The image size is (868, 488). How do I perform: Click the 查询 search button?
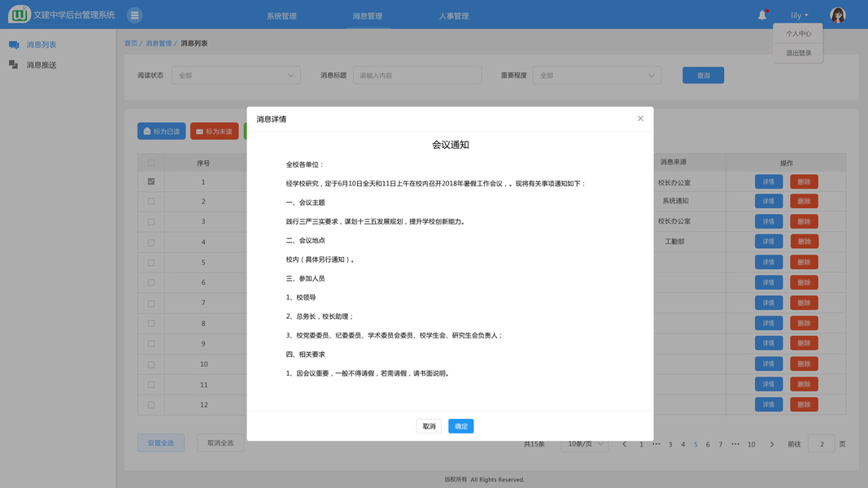[x=703, y=76]
